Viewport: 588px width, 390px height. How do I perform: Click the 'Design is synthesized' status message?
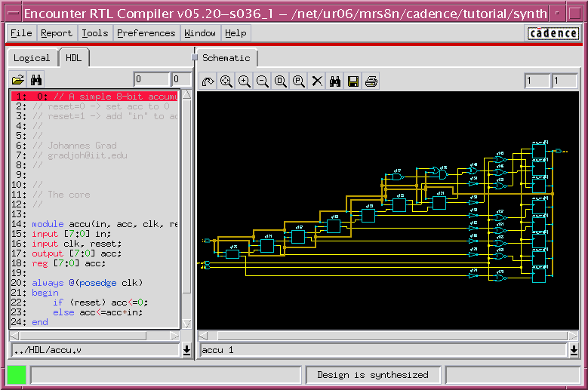(x=373, y=375)
